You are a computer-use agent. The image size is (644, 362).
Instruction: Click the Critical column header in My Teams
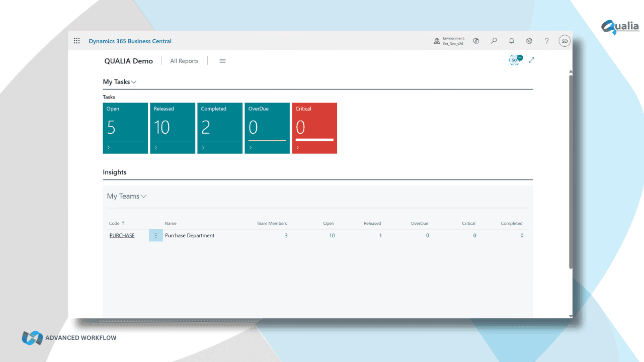tap(468, 223)
